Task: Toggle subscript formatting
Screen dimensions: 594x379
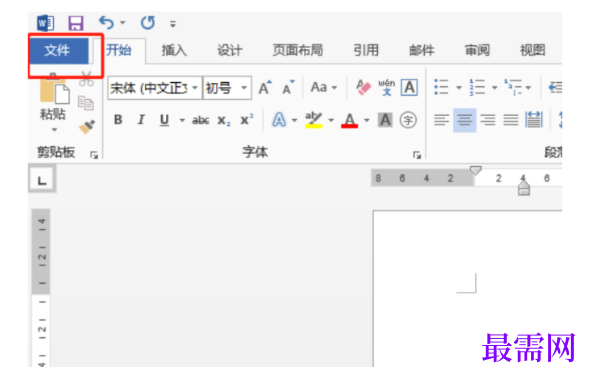Action: click(x=224, y=121)
